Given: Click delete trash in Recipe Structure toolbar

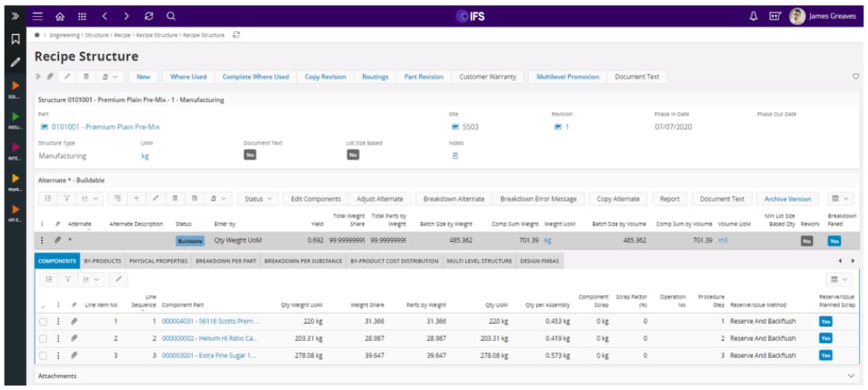Looking at the screenshot, I should point(86,77).
